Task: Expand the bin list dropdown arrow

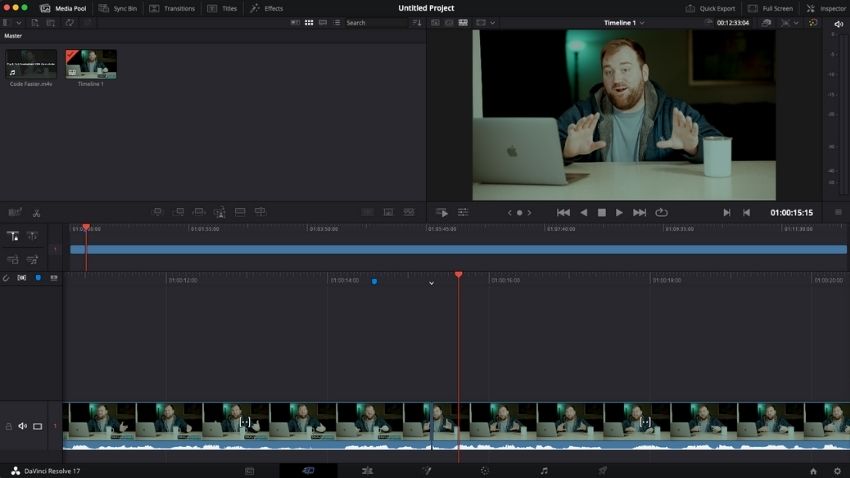Action: 18,23
